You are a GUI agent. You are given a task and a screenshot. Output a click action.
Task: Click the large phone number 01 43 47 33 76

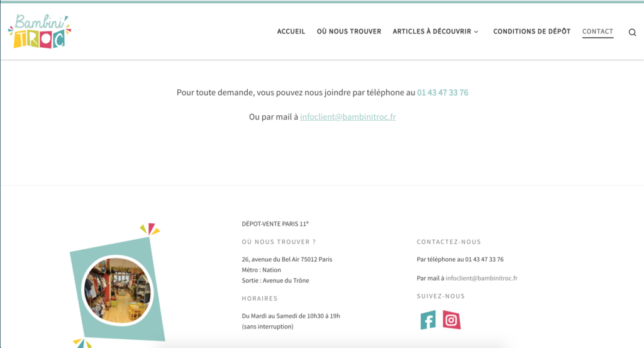[x=442, y=93]
